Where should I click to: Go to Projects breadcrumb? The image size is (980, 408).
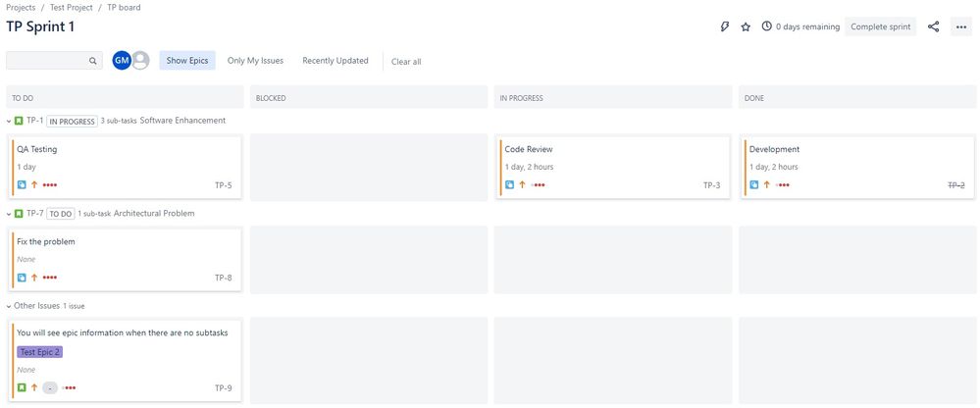[x=21, y=8]
